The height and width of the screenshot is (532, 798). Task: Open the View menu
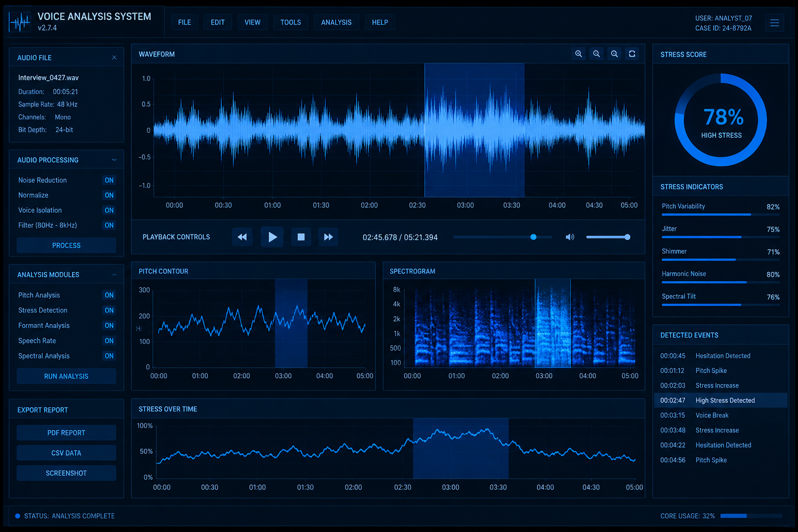[x=252, y=22]
